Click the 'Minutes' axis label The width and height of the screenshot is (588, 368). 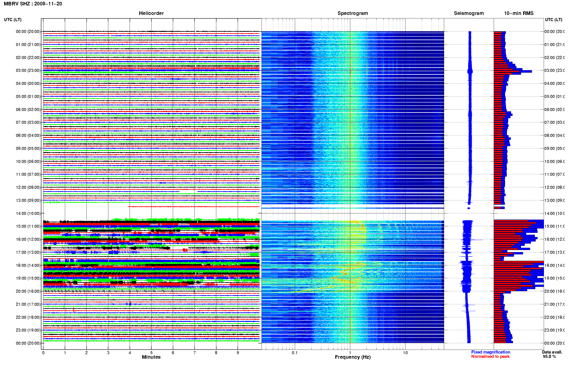(x=151, y=357)
